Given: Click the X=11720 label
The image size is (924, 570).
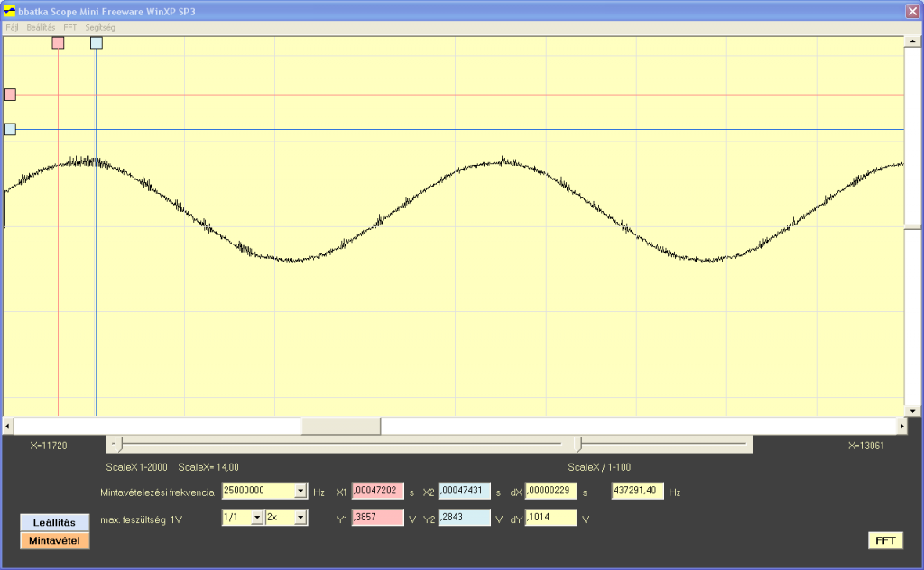Looking at the screenshot, I should [49, 446].
